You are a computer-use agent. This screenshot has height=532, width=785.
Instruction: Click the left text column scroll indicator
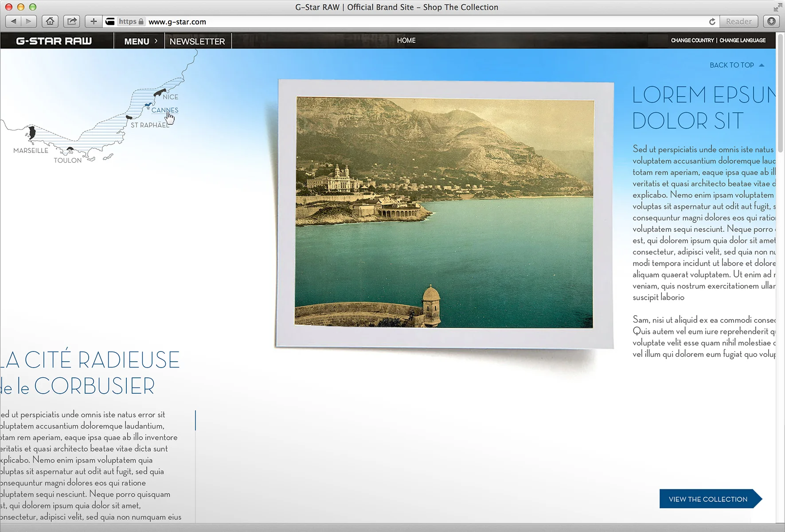point(195,420)
